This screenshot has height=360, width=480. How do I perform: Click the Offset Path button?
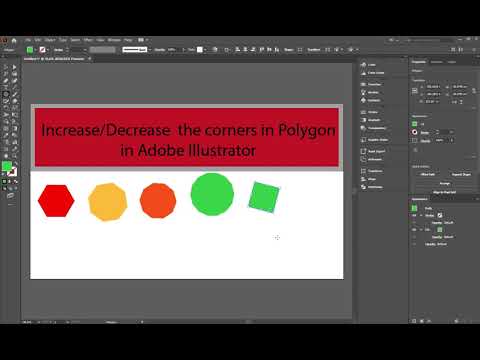click(x=428, y=174)
